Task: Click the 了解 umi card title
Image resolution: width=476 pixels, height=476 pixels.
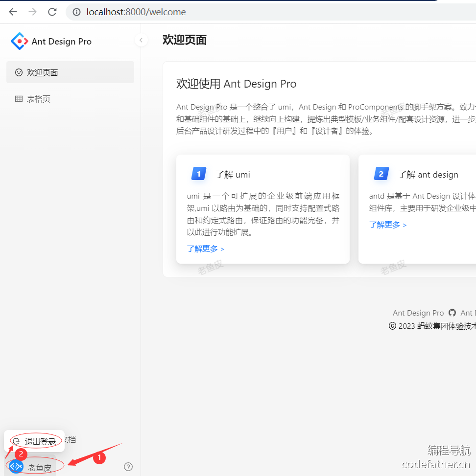Action: (233, 175)
